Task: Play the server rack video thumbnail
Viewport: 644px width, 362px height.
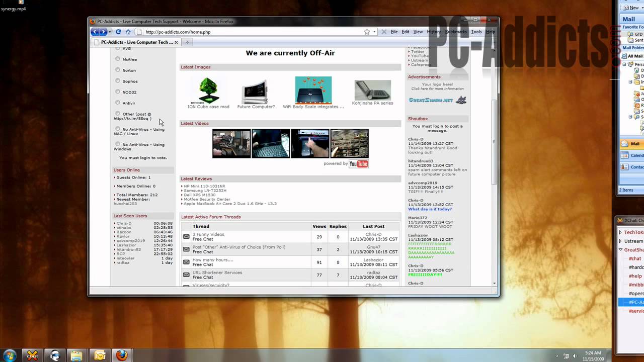Action: (349, 143)
